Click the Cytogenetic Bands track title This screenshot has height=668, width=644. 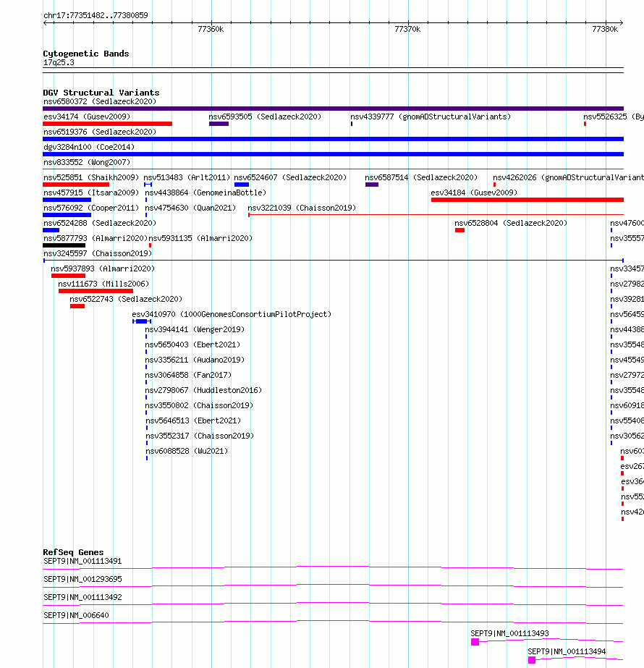tap(85, 54)
